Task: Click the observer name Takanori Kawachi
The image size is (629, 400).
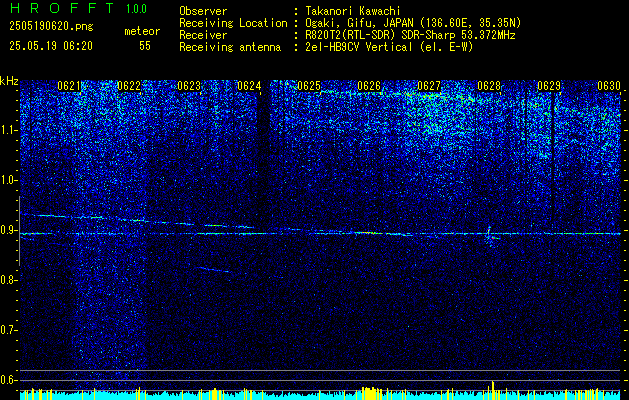Action: [353, 12]
